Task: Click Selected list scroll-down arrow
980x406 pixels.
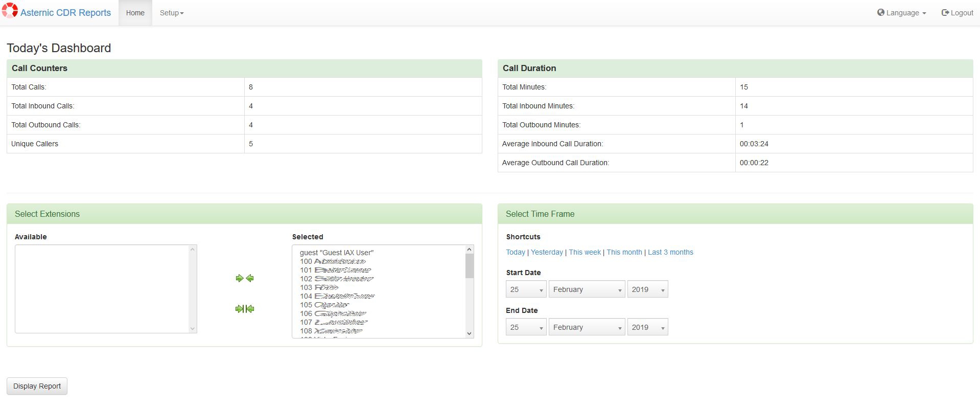Action: [469, 333]
